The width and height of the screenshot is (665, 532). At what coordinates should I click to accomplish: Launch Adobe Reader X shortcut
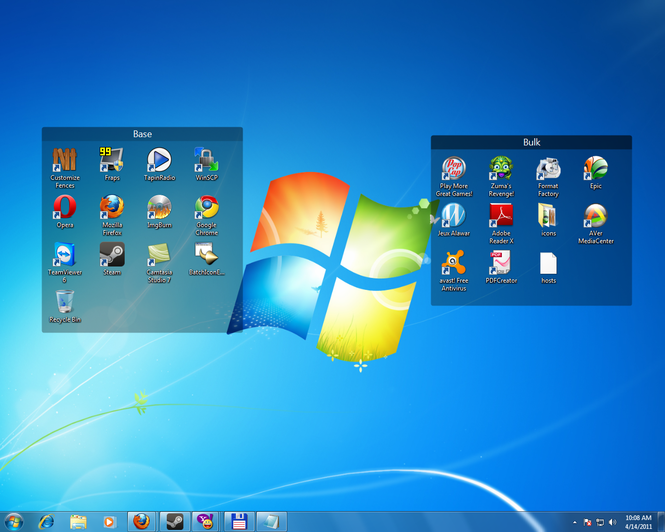pos(501,224)
